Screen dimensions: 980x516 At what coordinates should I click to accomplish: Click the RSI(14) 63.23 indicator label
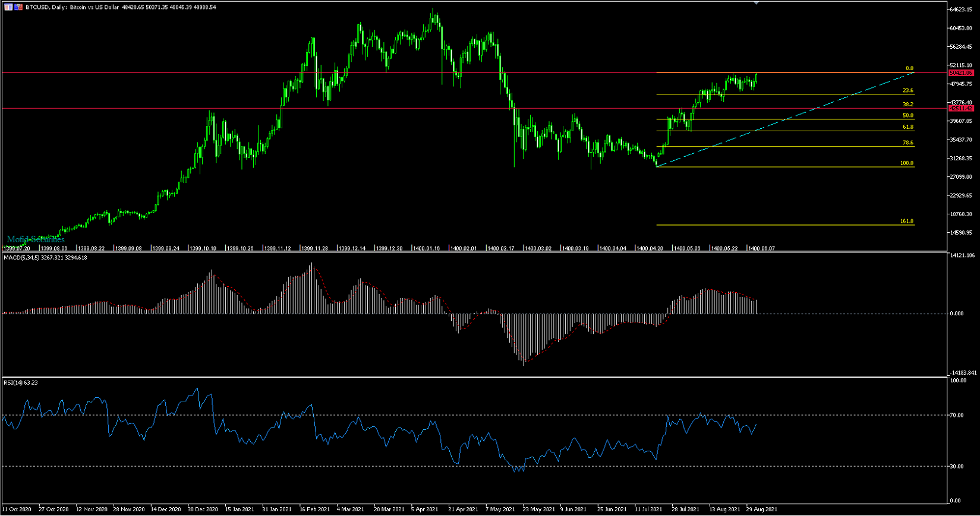21,382
